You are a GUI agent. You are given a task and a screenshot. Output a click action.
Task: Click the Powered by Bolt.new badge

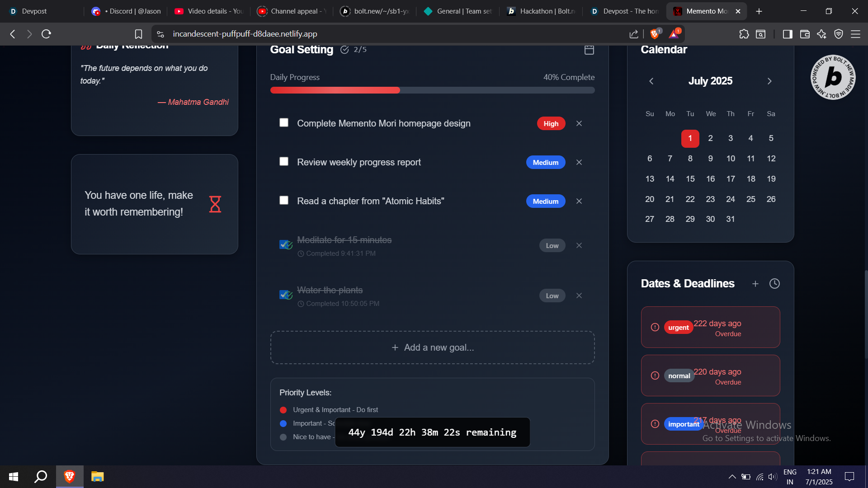tap(833, 77)
